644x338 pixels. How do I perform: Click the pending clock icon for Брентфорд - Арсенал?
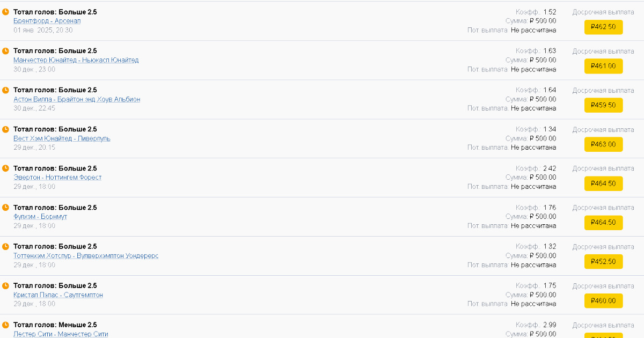(5, 12)
